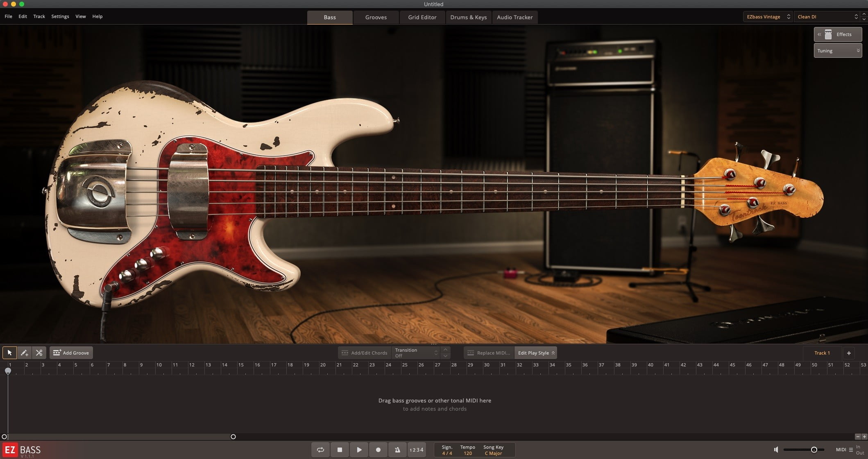Open the Effects panel
Image resolution: width=868 pixels, height=459 pixels.
[838, 34]
